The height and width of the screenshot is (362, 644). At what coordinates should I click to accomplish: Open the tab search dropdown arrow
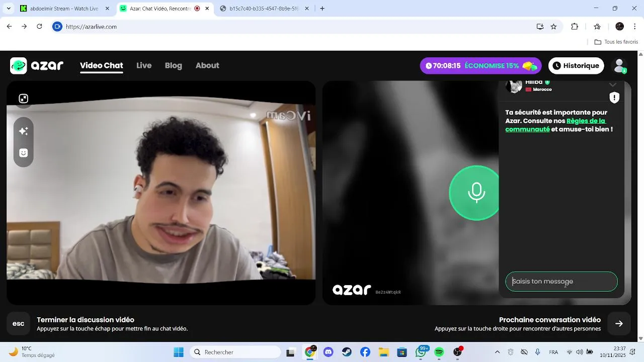coord(9,9)
